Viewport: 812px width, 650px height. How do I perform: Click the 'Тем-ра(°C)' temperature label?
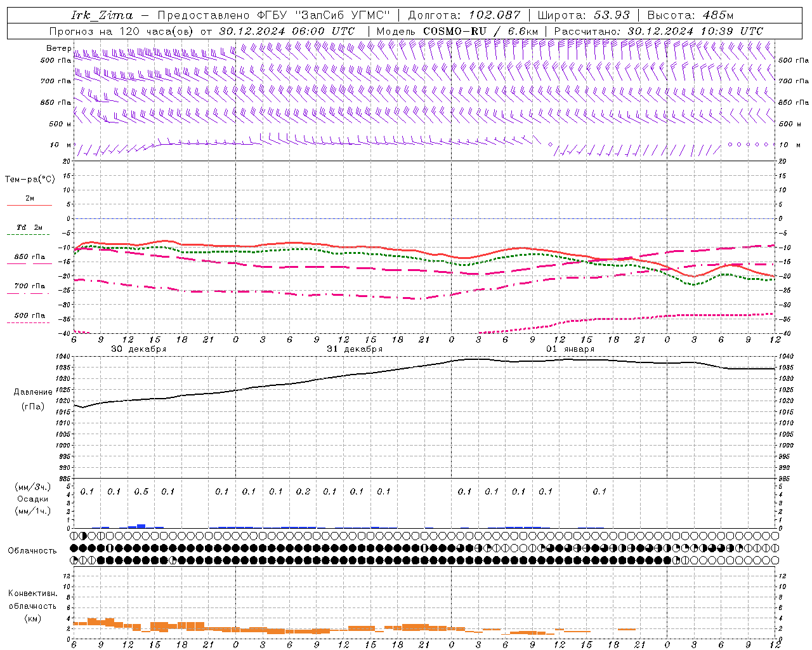(x=30, y=179)
